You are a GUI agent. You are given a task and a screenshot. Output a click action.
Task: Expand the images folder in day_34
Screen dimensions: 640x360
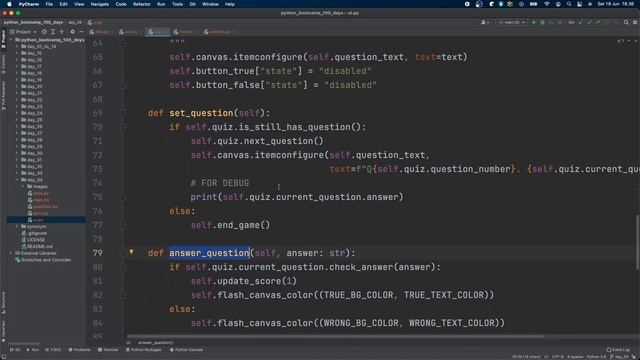click(23, 187)
